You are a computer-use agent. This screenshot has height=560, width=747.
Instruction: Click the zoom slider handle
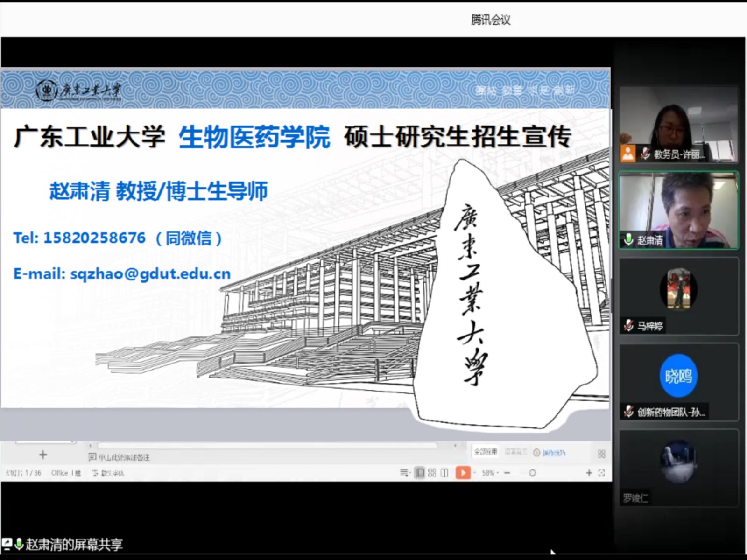pyautogui.click(x=532, y=473)
